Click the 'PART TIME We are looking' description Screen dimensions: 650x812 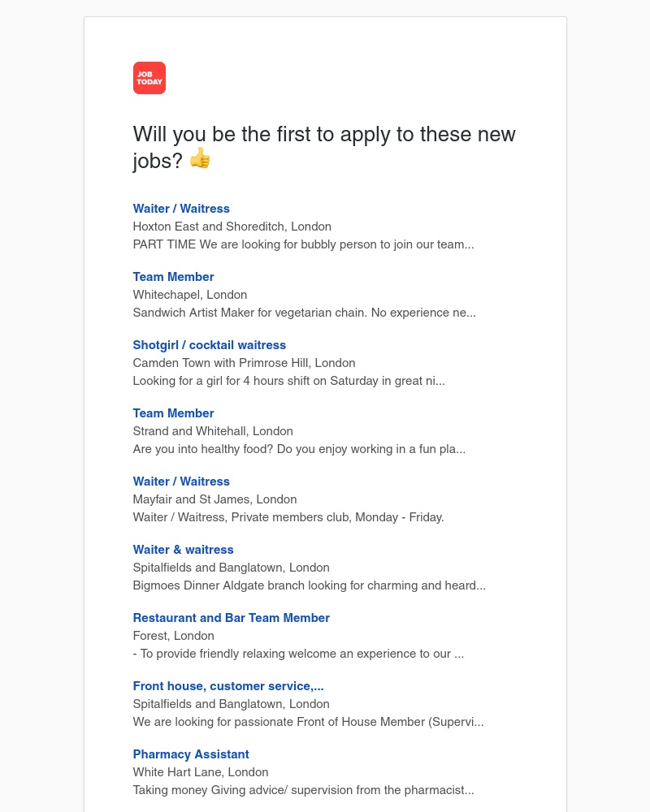[x=303, y=244]
